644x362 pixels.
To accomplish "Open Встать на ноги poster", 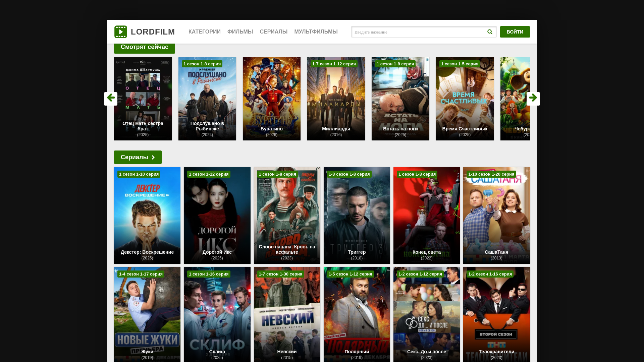I will click(x=400, y=99).
